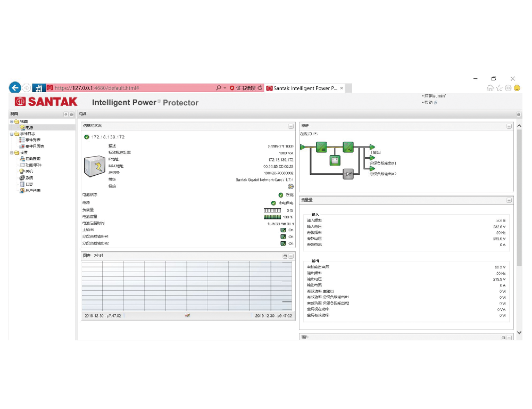This screenshot has height=409, width=532.
Task: Select the gray bypass block in the diagram
Action: (348, 174)
